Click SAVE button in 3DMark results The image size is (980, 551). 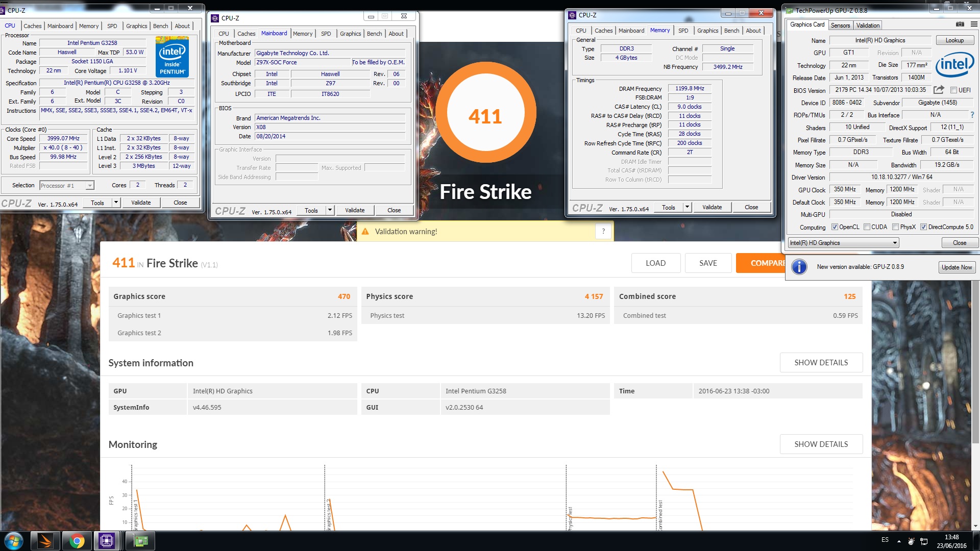[x=708, y=263]
